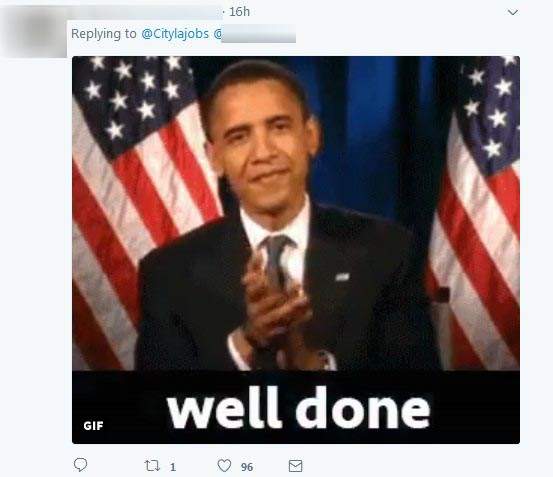View the blurred profile avatar
The image size is (553, 477).
coord(34,32)
